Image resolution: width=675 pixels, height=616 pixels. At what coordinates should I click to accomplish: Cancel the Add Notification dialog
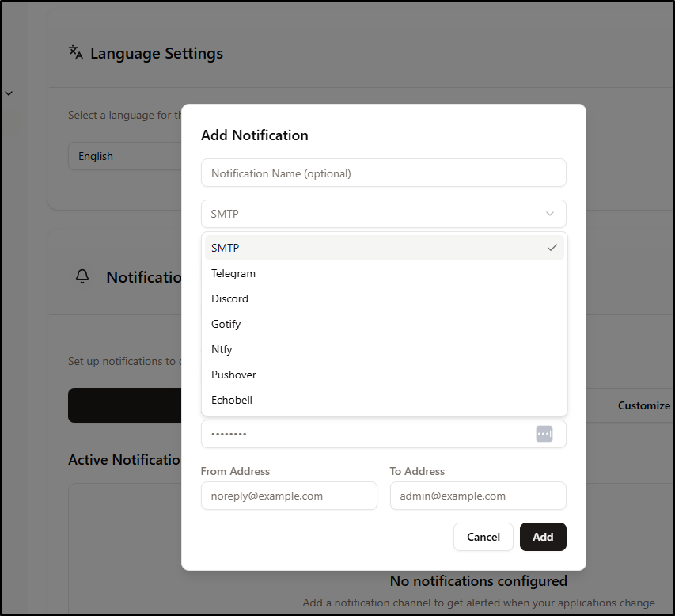click(483, 537)
